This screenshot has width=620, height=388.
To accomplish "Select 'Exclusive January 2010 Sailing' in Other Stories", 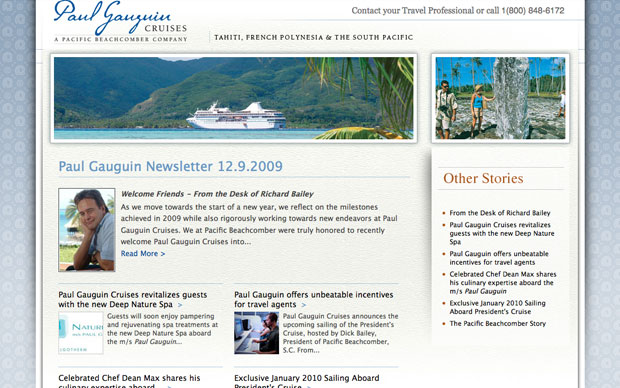I will (x=497, y=307).
